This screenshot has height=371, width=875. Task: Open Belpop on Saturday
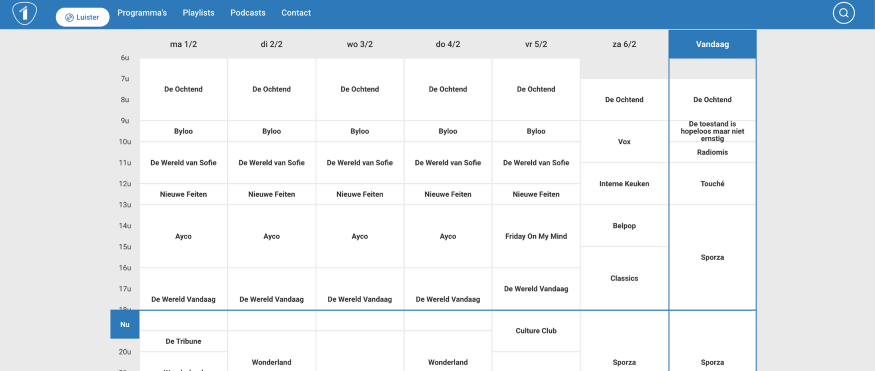coord(624,225)
